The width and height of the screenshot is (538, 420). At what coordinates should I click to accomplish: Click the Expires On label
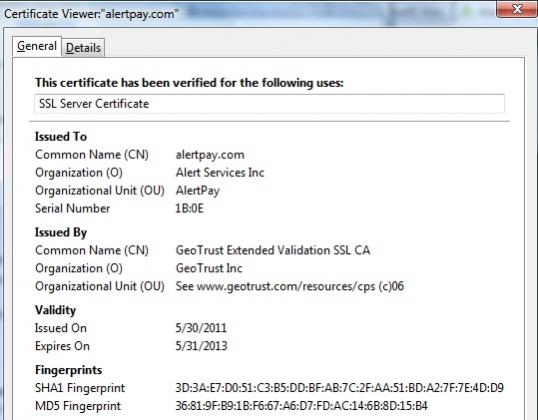(62, 346)
